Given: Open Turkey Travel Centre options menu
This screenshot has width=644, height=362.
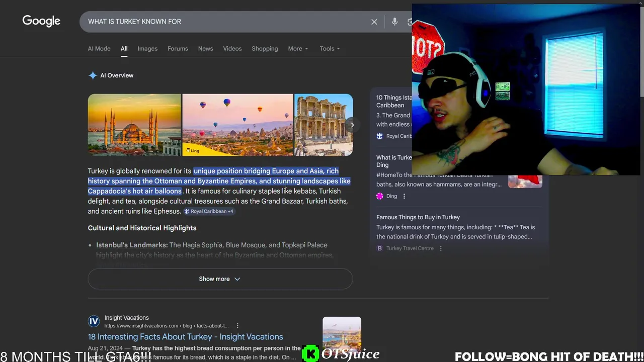Looking at the screenshot, I should [x=441, y=248].
